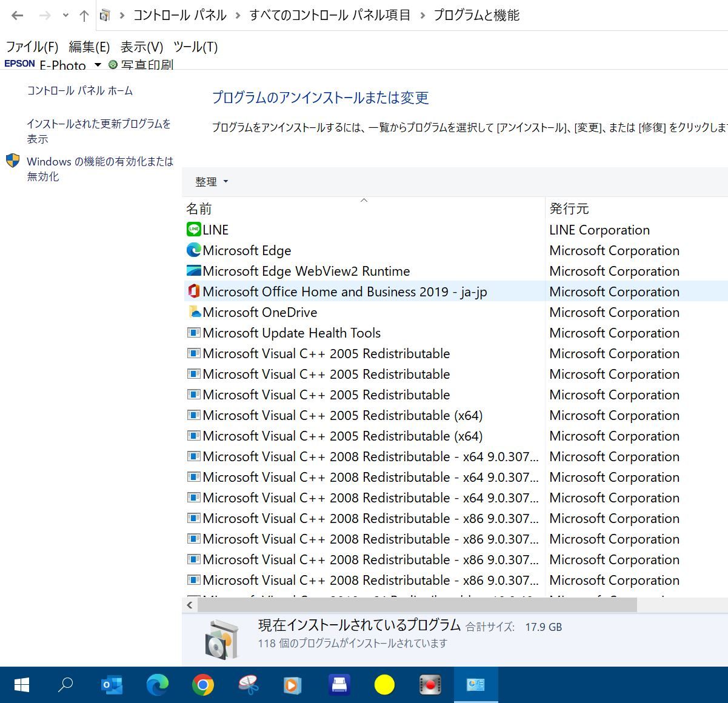Click the Microsoft Edge program icon
This screenshot has width=728, height=703.
pos(194,250)
